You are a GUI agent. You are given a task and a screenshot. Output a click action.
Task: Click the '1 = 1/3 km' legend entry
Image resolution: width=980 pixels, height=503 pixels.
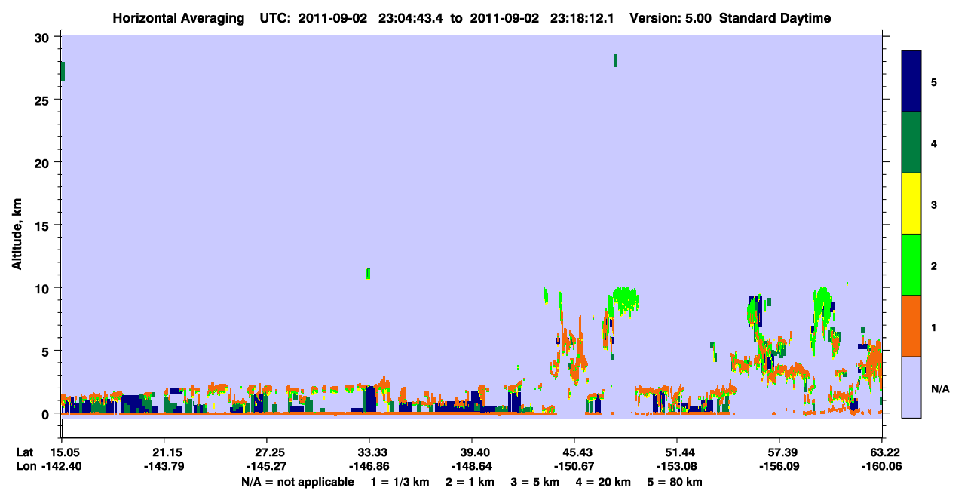(x=400, y=482)
